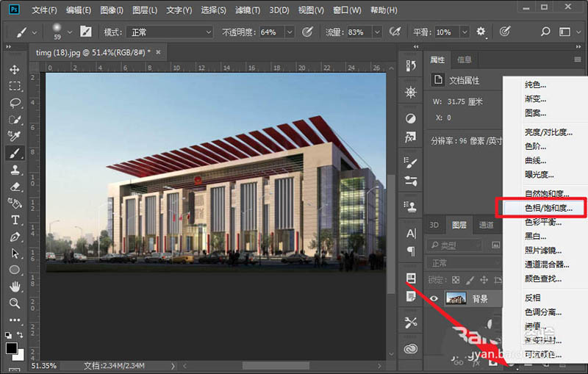
Task: Select the Type tool
Action: (15, 220)
